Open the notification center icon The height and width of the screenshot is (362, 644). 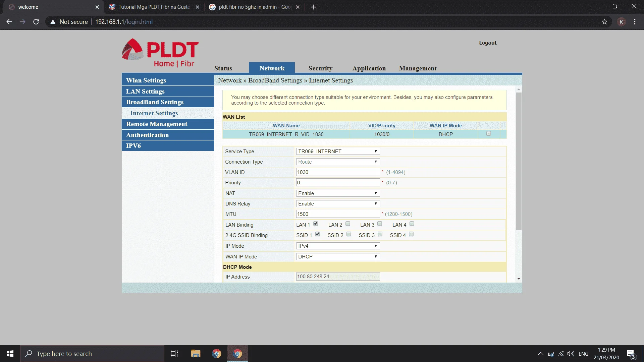(631, 354)
